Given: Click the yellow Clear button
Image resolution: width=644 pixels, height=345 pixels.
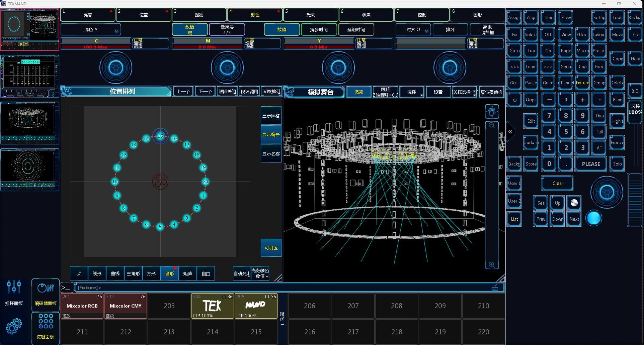Looking at the screenshot, I should pyautogui.click(x=557, y=183).
